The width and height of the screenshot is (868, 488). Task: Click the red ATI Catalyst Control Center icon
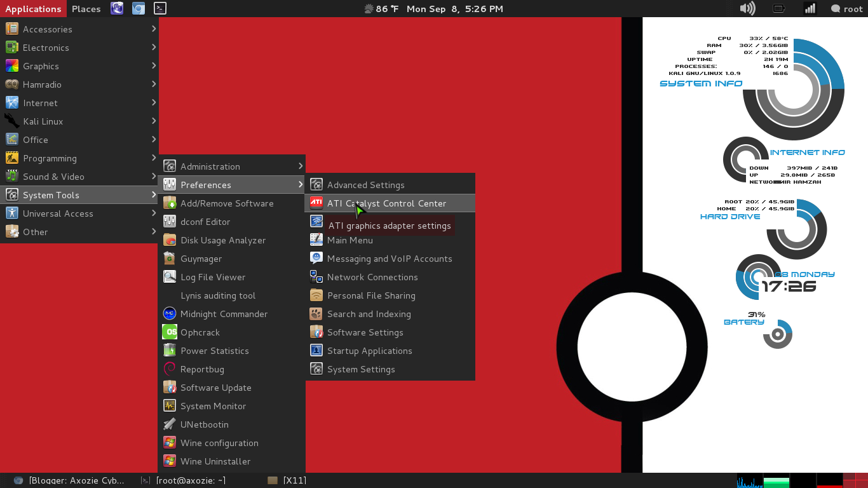pyautogui.click(x=316, y=203)
